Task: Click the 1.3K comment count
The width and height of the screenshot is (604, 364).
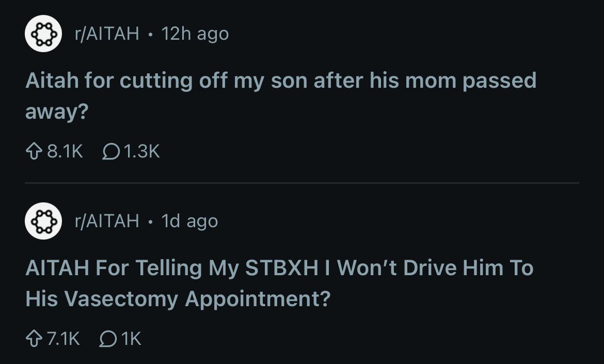Action: pos(141,151)
